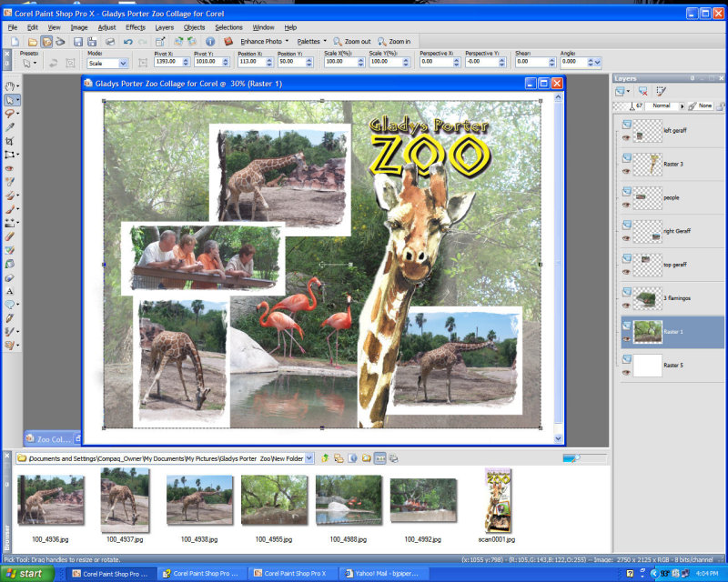
Task: Select thumbnail 100_4936.jpg in browser
Action: pyautogui.click(x=51, y=500)
